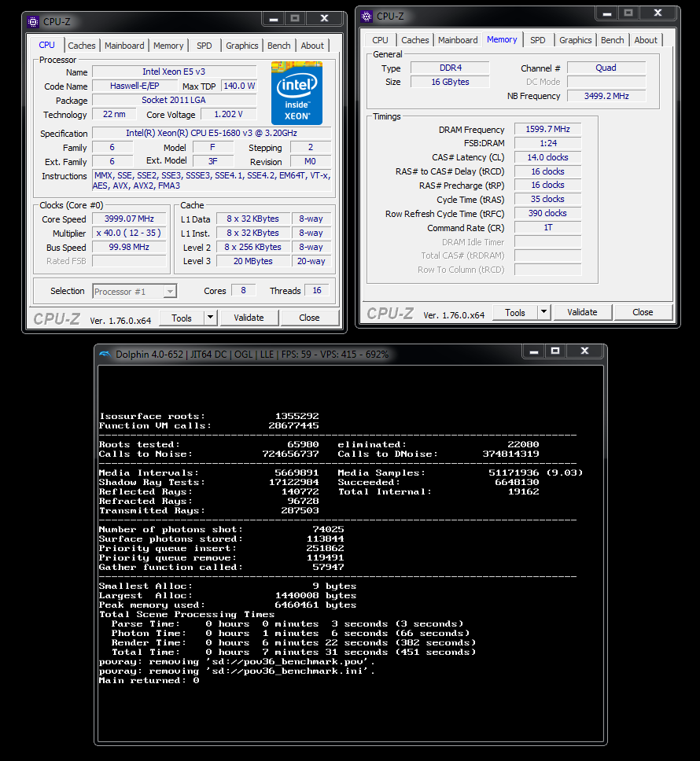Switch to the Graphics tab
700x761 pixels.
pos(241,45)
